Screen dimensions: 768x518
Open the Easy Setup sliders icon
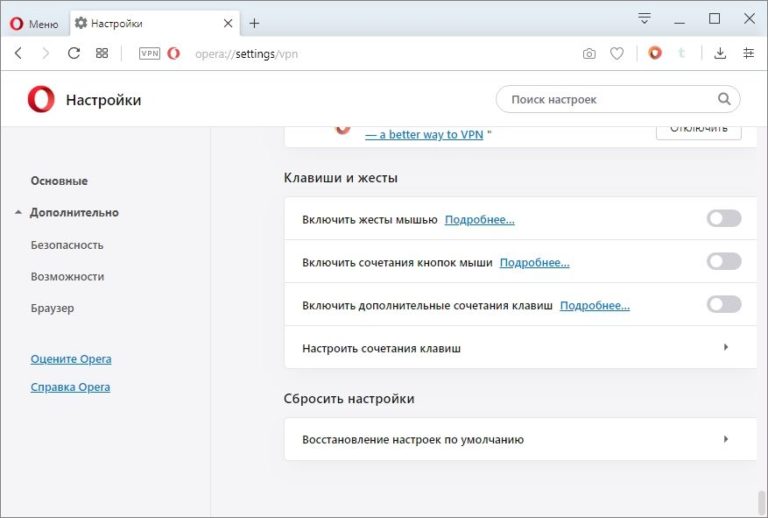(x=748, y=53)
